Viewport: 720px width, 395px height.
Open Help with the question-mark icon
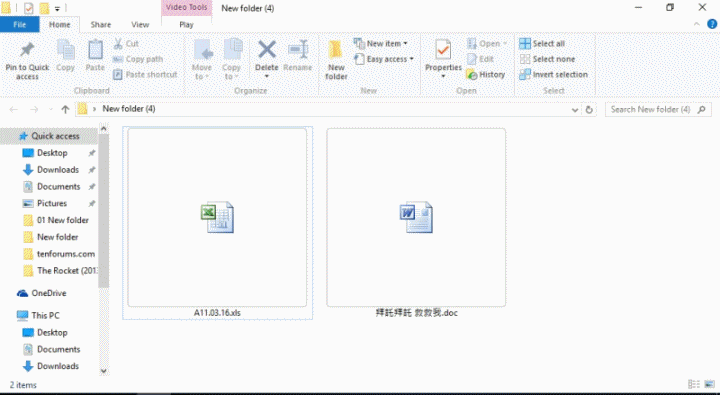[712, 24]
